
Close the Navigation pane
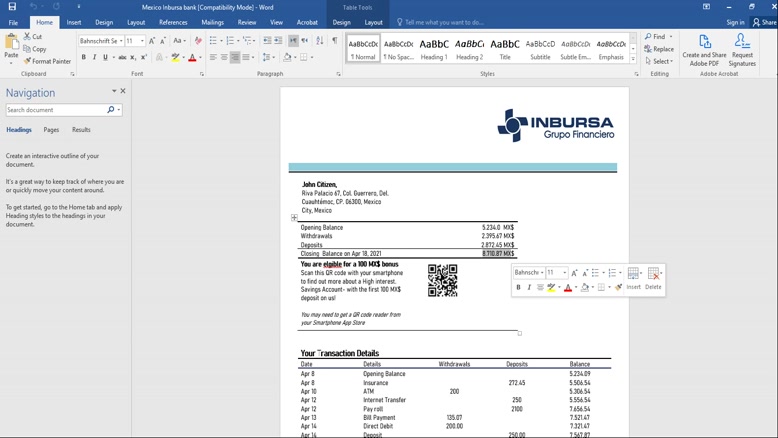[x=123, y=91]
